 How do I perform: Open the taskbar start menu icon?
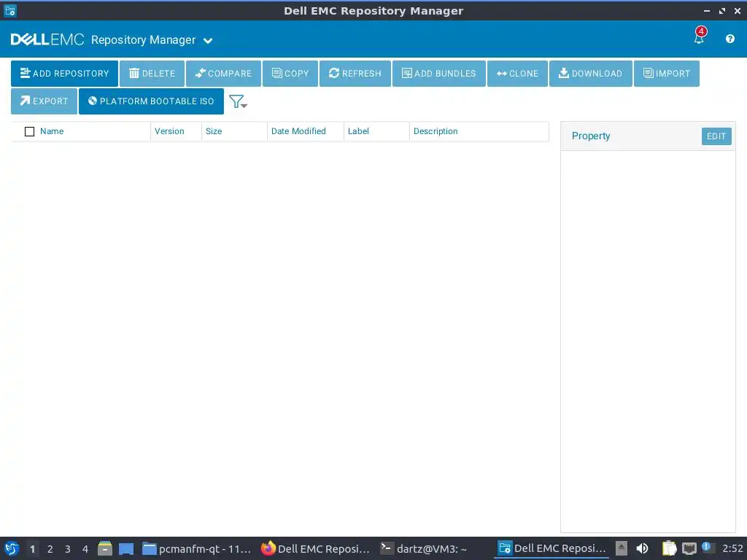click(x=12, y=548)
